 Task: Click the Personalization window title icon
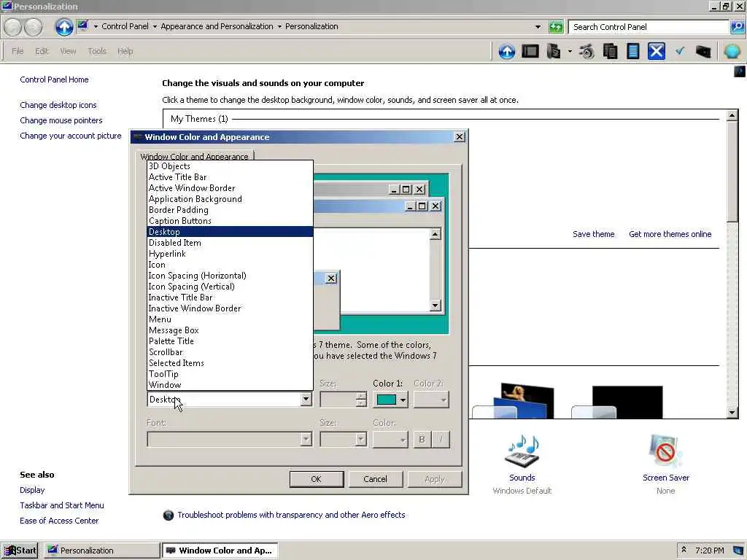pyautogui.click(x=7, y=6)
